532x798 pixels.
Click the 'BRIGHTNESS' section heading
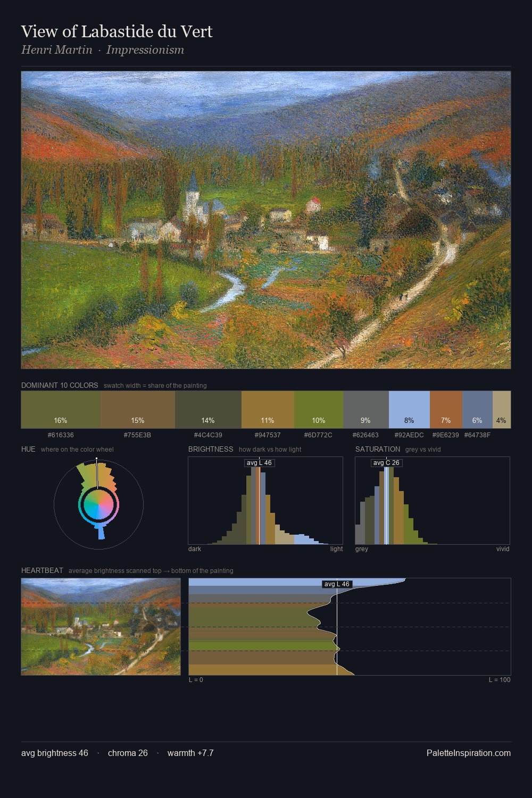[211, 449]
